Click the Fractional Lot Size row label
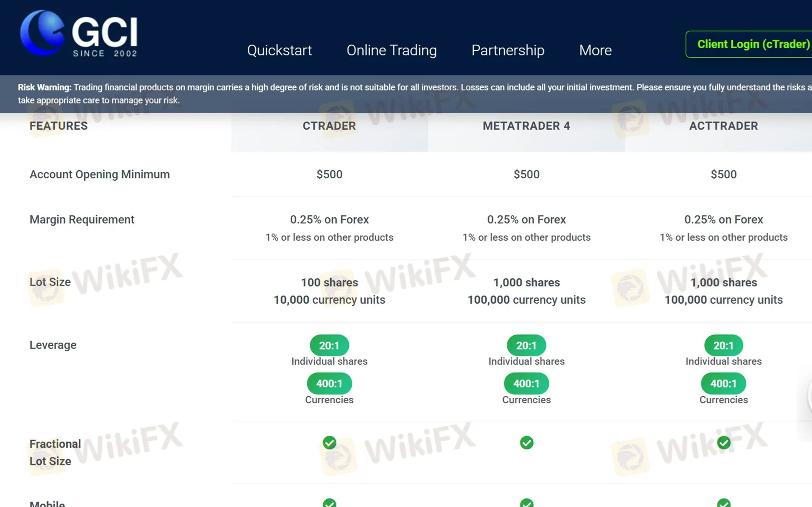This screenshot has height=507, width=812. point(55,452)
